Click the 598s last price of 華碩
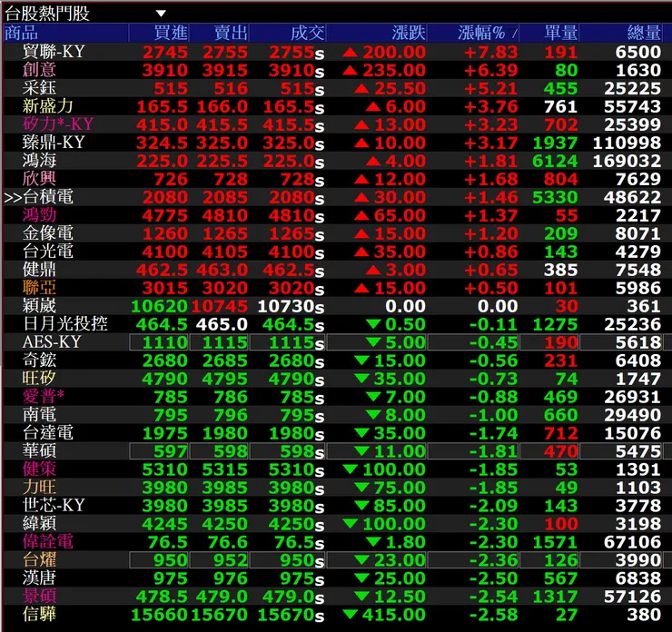672x632 pixels. click(302, 451)
